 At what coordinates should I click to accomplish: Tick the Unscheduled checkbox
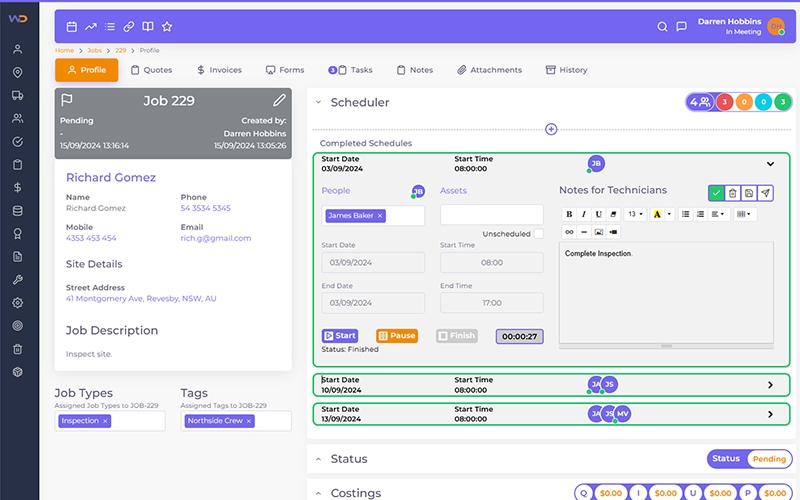coord(538,234)
